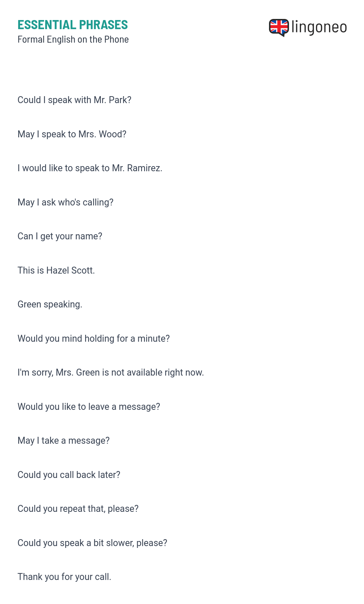Click Would you like to leave a message?
This screenshot has height=604, width=364.
89,407
